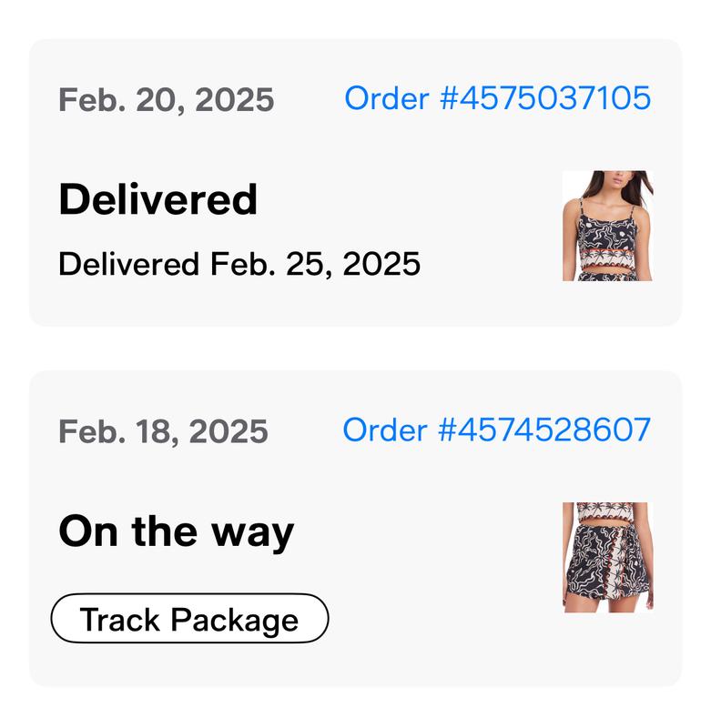View the printed skirt product thumbnail

[608, 557]
